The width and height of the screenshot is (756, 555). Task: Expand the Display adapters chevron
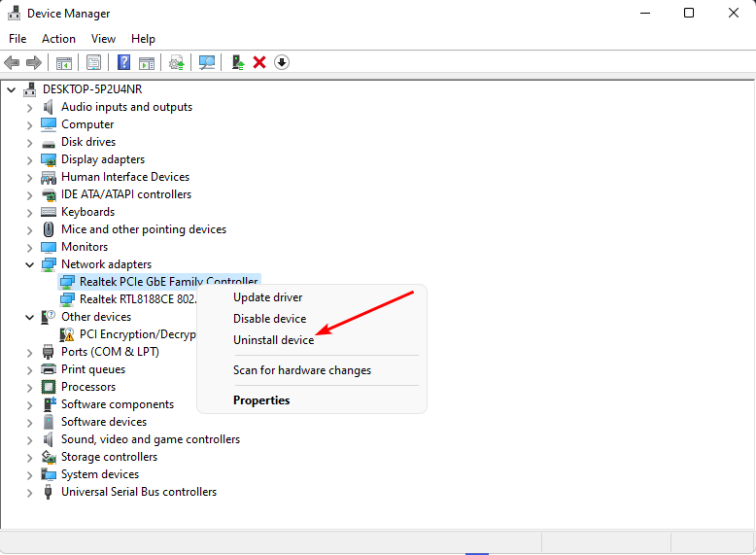point(29,160)
